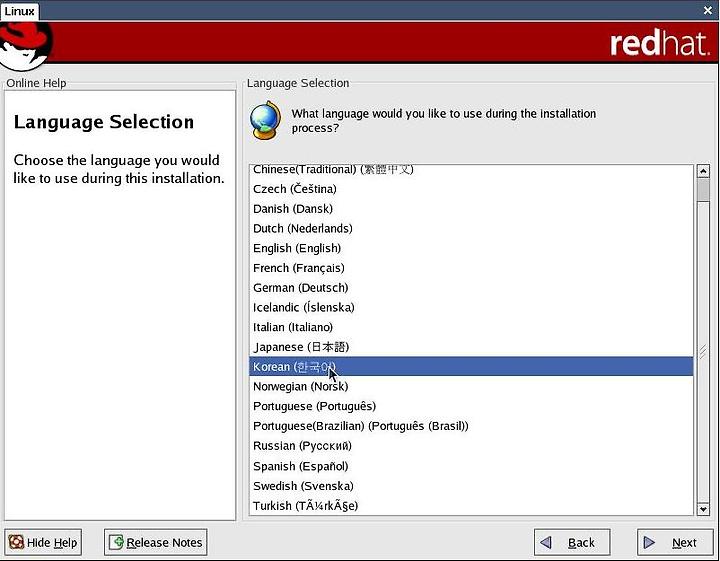Close the installer window with X
The height and width of the screenshot is (561, 720).
[x=708, y=10]
